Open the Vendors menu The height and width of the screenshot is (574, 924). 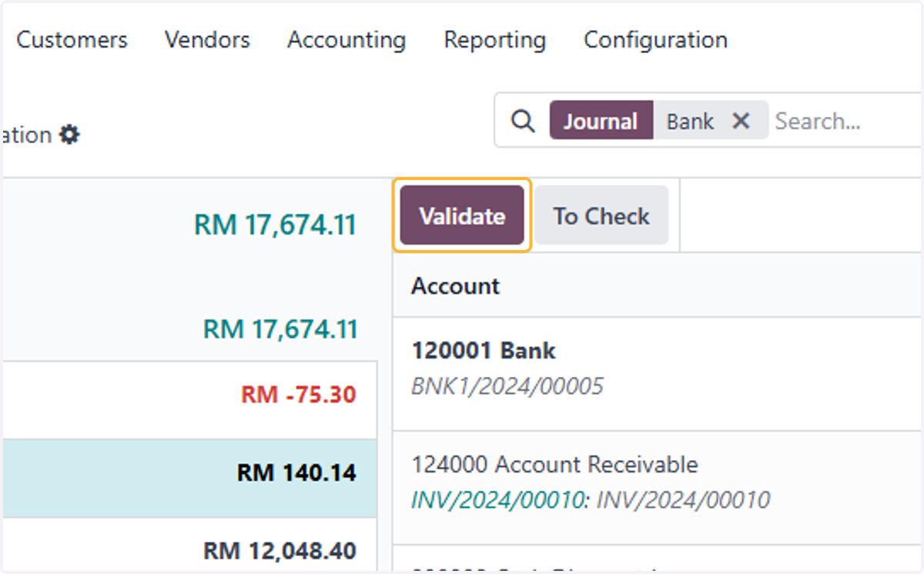click(207, 40)
